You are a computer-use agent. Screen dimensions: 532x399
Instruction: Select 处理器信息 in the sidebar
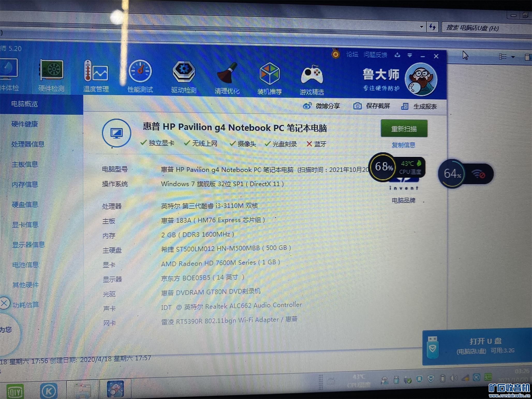[x=28, y=144]
